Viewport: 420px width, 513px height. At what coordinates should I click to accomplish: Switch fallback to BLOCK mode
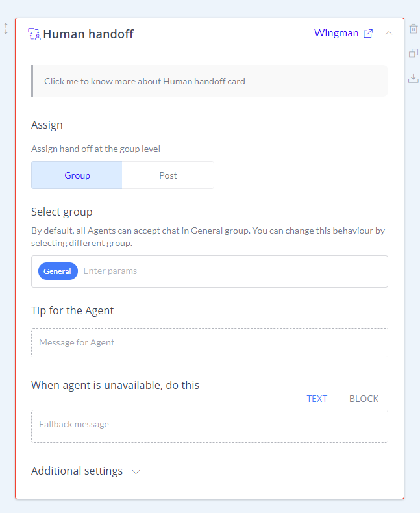[364, 399]
